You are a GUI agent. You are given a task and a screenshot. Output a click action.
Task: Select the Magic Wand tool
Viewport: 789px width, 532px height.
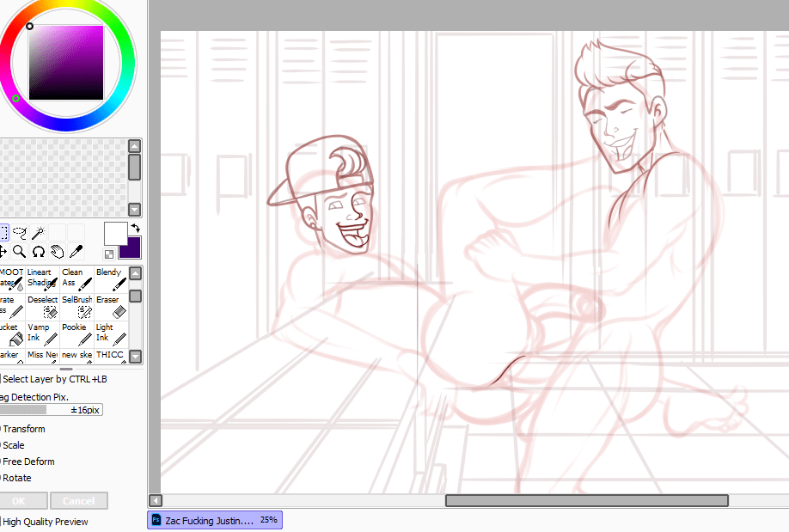pyautogui.click(x=39, y=232)
